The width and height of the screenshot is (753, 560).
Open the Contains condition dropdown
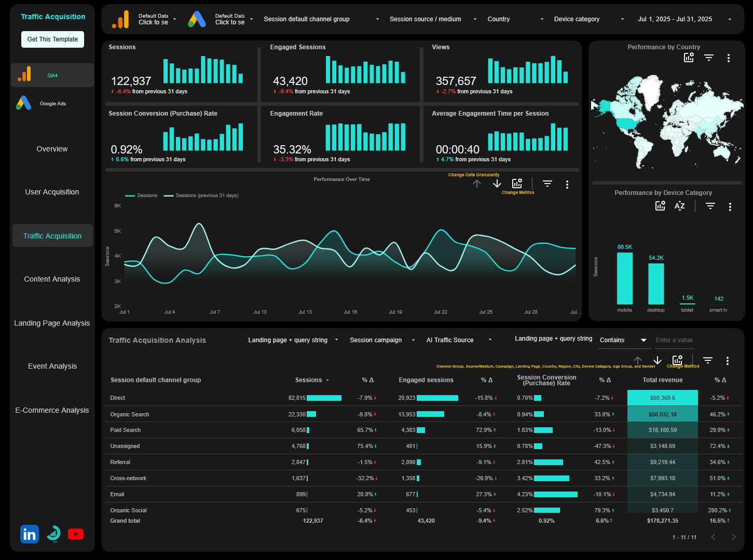(x=623, y=340)
